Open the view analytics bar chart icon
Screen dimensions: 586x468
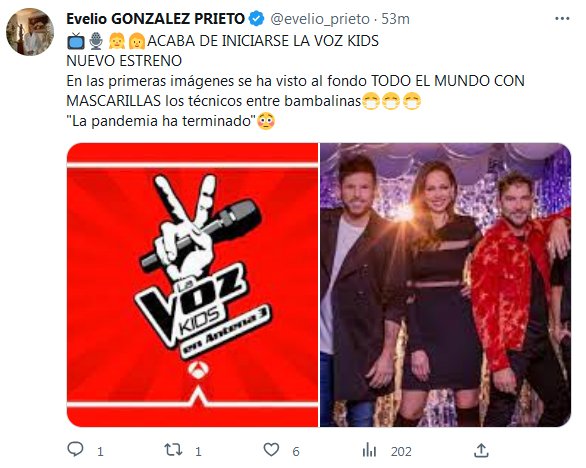point(369,450)
